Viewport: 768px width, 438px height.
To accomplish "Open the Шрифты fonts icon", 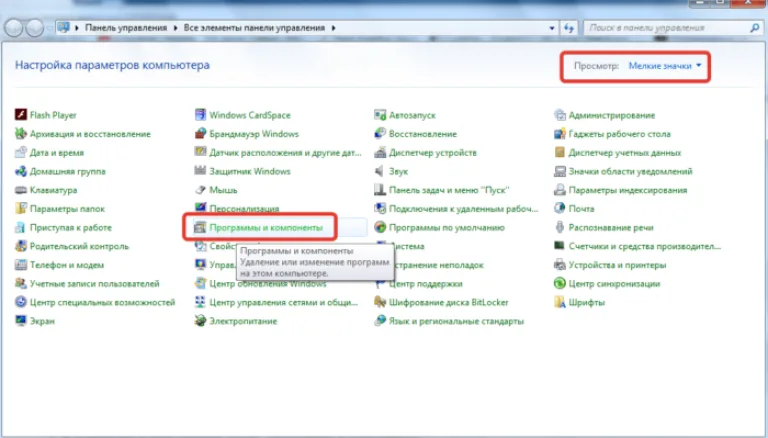I will pos(559,302).
